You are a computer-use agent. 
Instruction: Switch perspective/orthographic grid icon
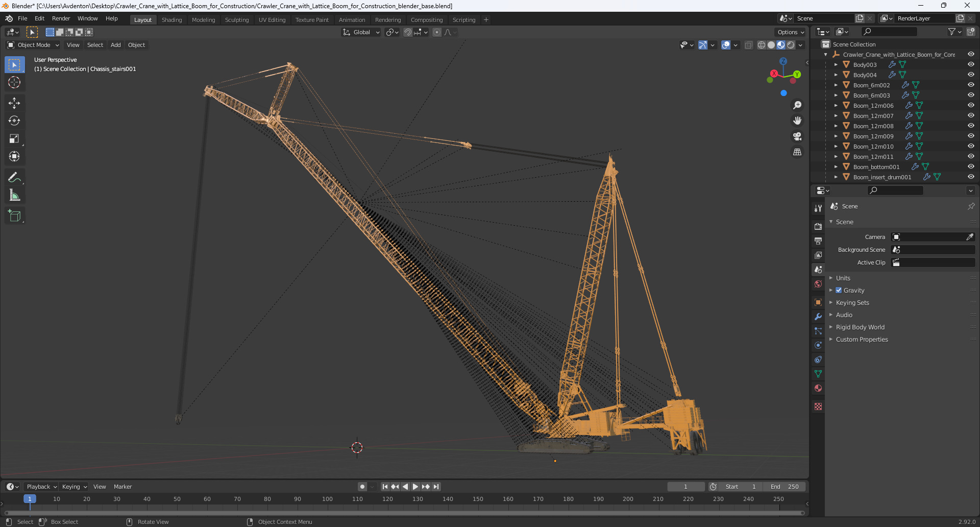pyautogui.click(x=797, y=152)
